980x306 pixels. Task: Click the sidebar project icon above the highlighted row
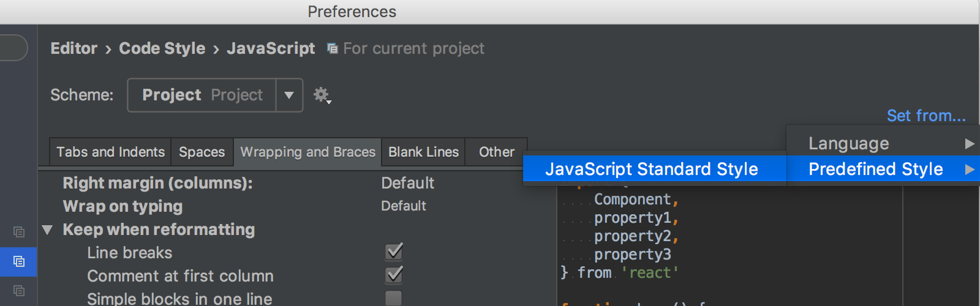coord(19,232)
